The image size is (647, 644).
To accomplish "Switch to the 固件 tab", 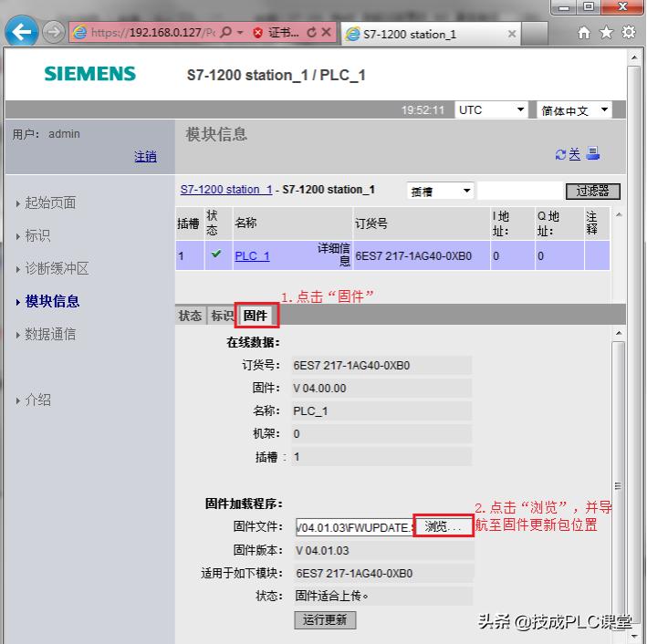I will tap(256, 316).
